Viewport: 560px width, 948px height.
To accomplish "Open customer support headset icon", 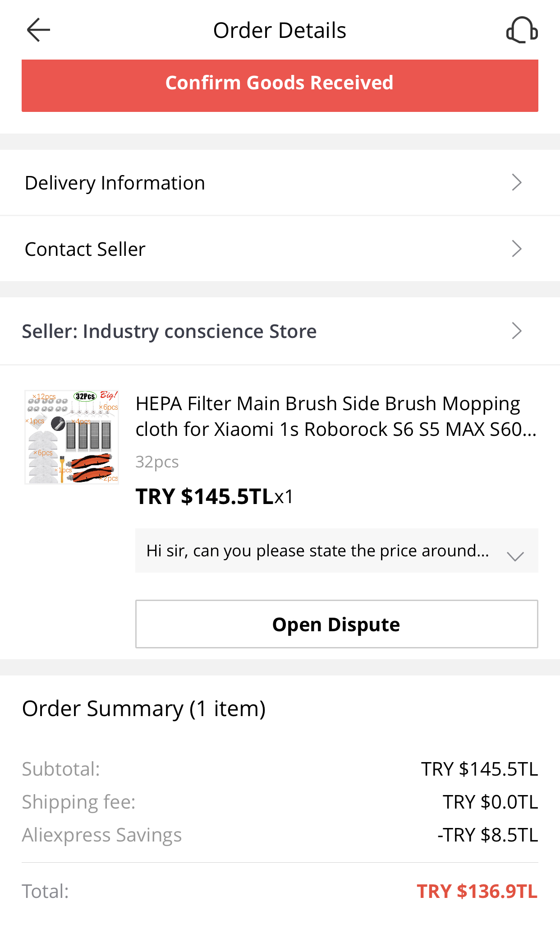I will click(x=522, y=30).
